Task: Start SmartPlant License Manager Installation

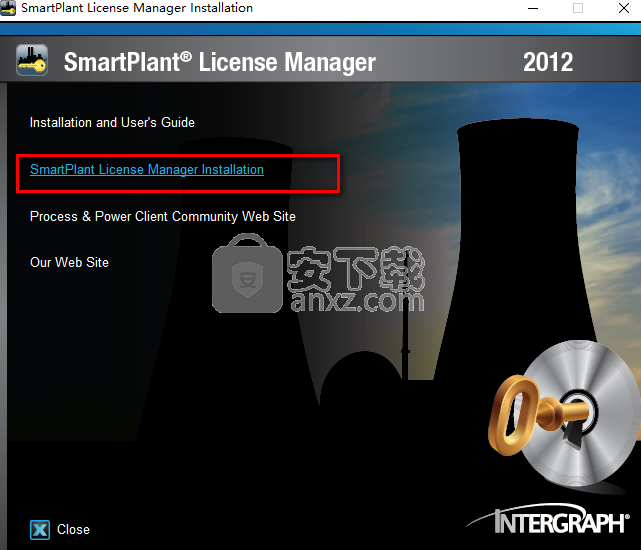Action: 147,170
